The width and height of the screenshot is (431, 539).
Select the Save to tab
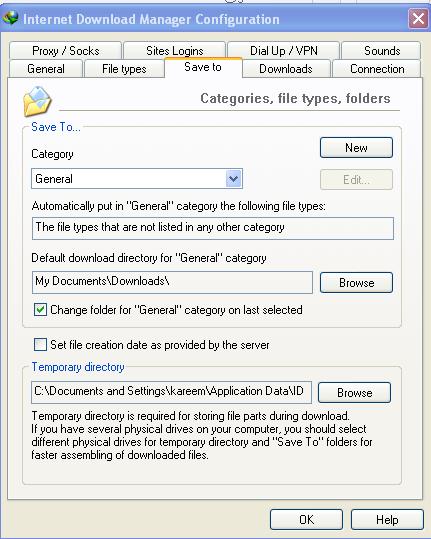coord(203,67)
